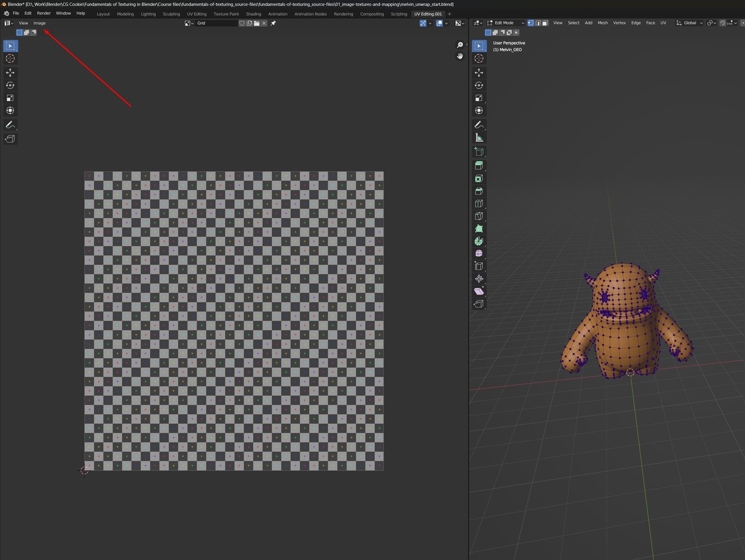Open the Vertex menu in 3D viewport
This screenshot has width=745, height=560.
[x=619, y=23]
